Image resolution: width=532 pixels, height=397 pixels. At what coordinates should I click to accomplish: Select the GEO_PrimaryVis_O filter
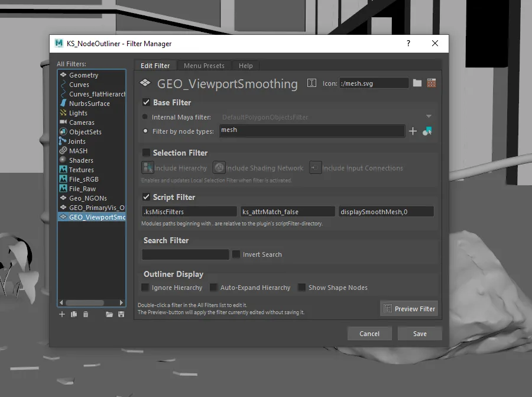coord(92,208)
